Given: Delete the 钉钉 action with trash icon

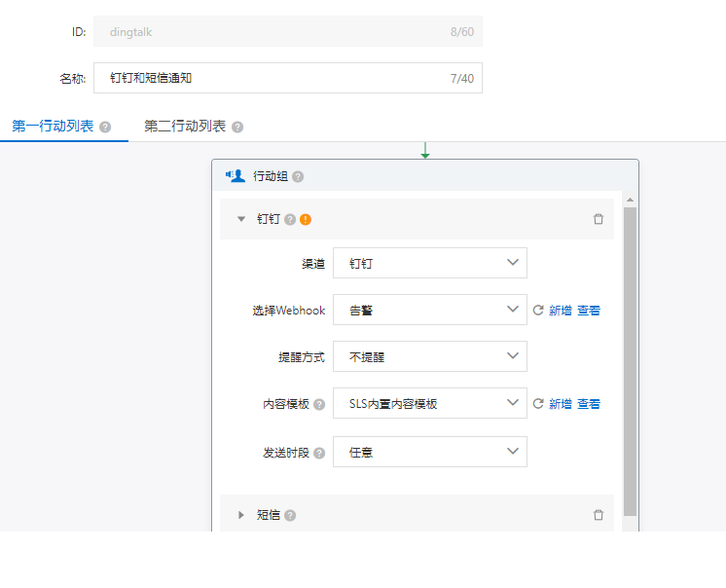Looking at the screenshot, I should [599, 219].
